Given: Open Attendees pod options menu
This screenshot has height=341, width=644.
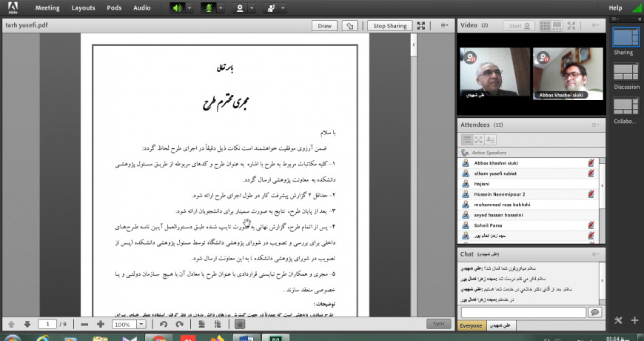Looking at the screenshot, I should pos(596,125).
